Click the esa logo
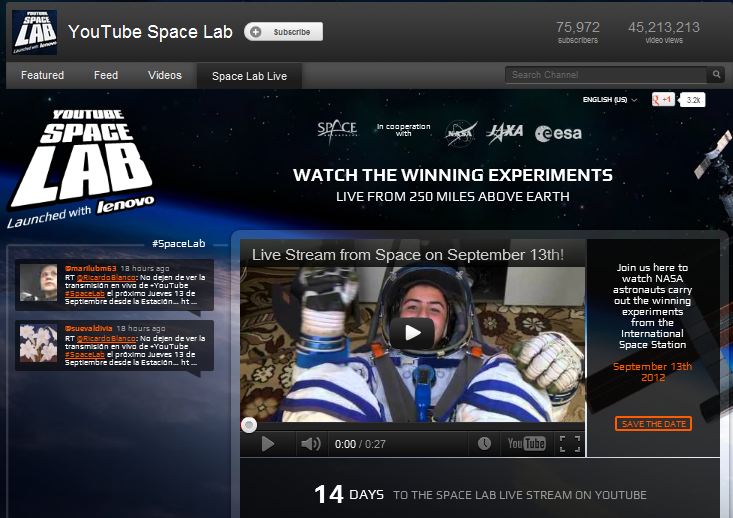733x518 pixels. click(559, 134)
